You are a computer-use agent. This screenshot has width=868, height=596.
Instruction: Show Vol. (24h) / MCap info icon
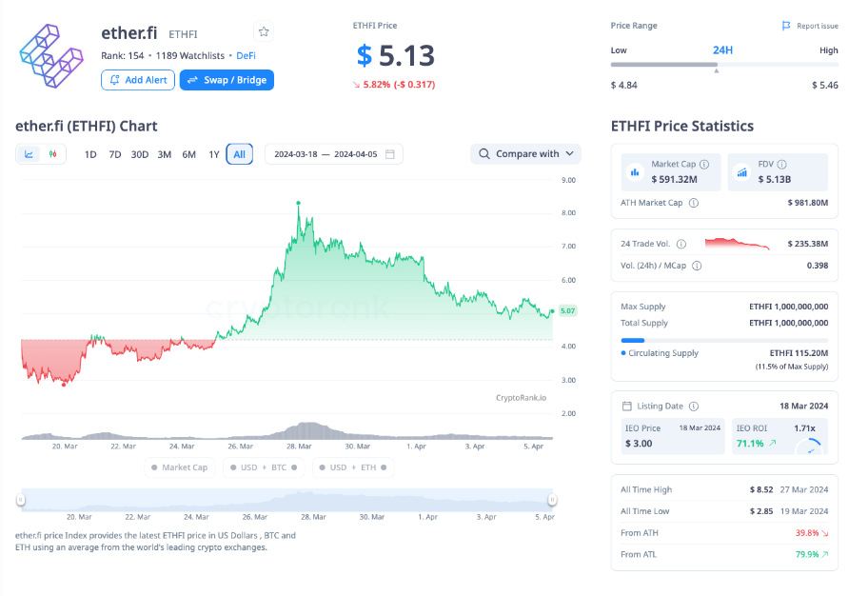click(x=697, y=266)
